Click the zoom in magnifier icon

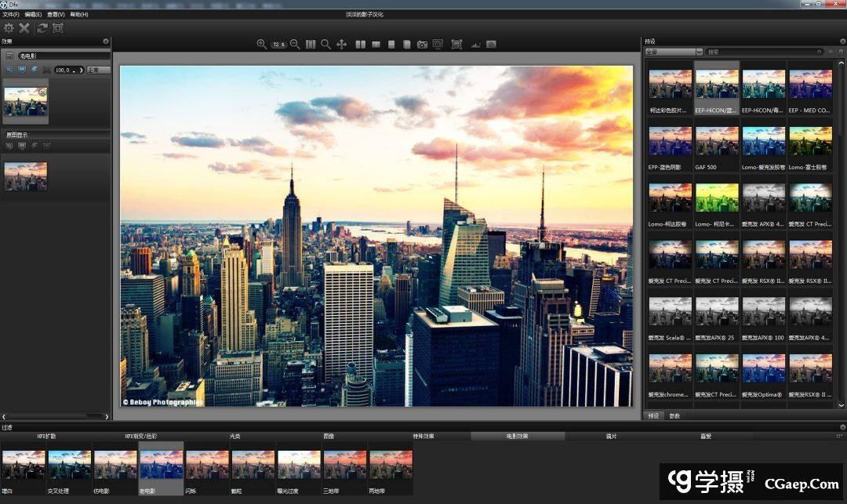262,45
